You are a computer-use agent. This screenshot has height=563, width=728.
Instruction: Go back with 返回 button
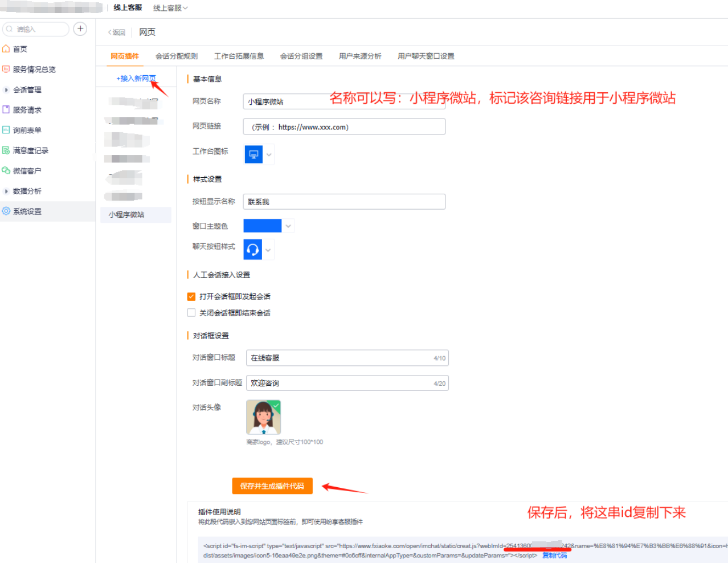[117, 32]
